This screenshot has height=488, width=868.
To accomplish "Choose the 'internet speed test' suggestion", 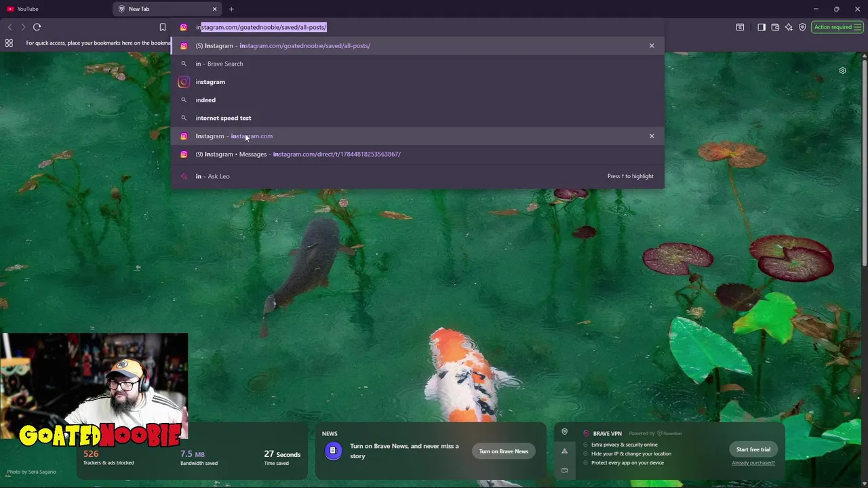I will 417,118.
